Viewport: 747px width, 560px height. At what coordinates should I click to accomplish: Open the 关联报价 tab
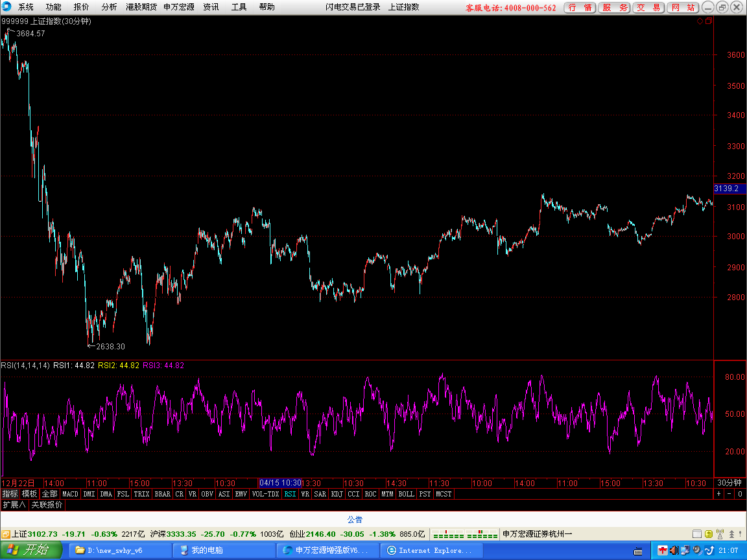pyautogui.click(x=47, y=504)
